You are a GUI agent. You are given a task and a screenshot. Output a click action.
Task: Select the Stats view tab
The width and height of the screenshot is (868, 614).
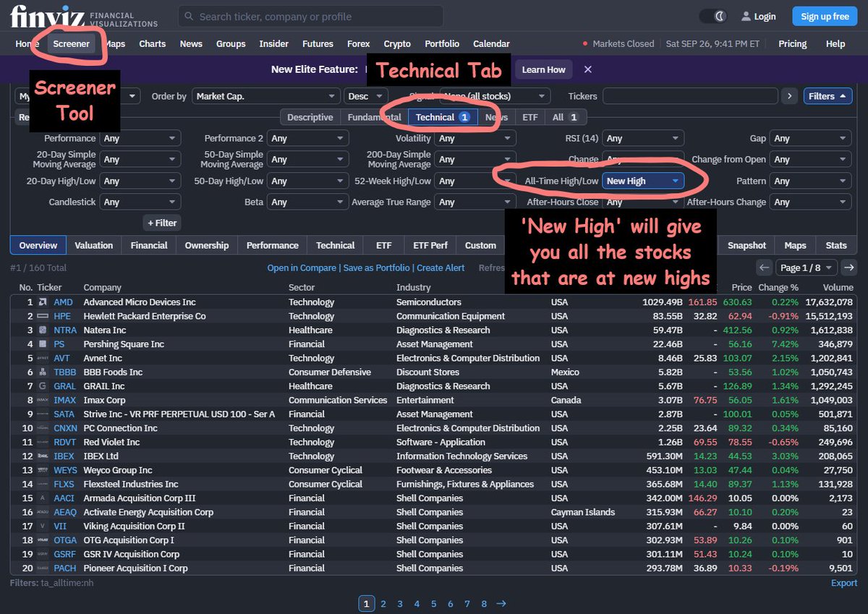pos(836,245)
